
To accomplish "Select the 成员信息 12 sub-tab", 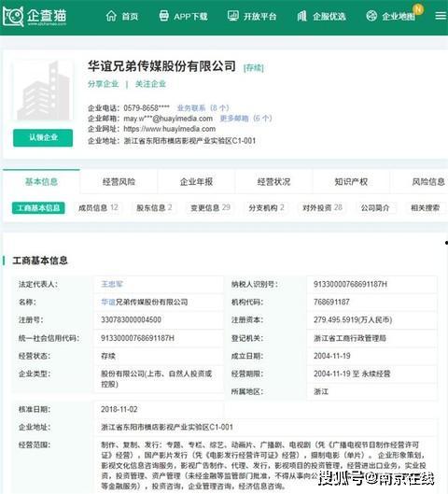I will (98, 208).
